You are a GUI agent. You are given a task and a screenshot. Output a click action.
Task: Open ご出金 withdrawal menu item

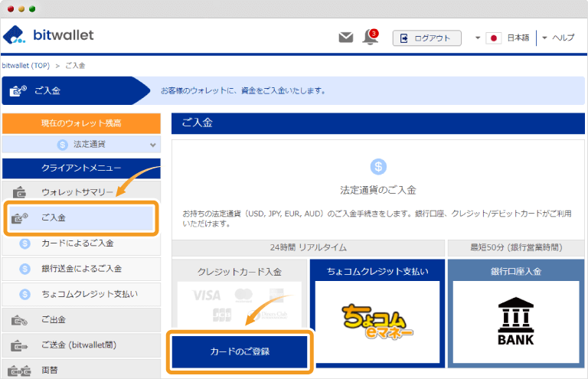click(x=81, y=320)
